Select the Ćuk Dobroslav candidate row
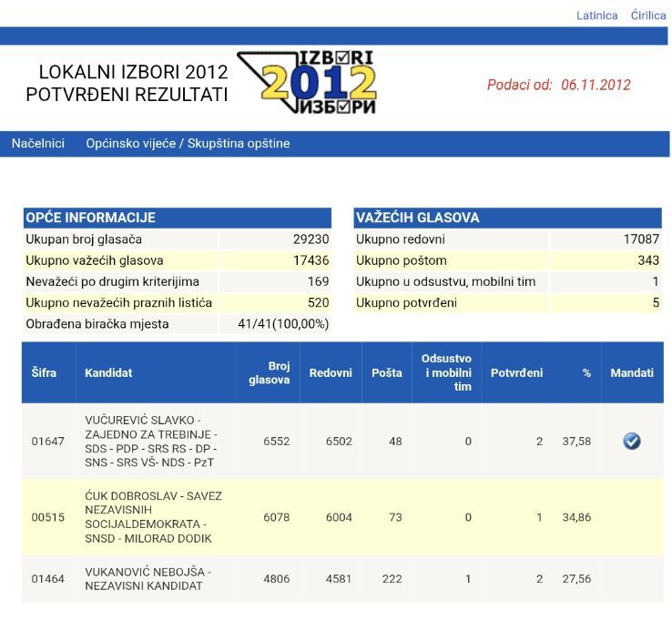The width and height of the screenshot is (672, 620). (x=342, y=517)
